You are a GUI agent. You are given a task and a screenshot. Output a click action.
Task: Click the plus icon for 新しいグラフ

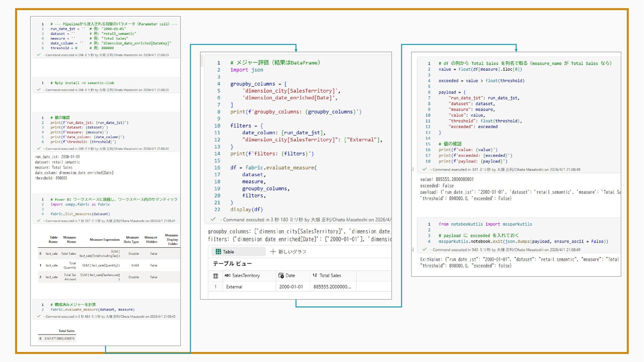[x=273, y=252]
